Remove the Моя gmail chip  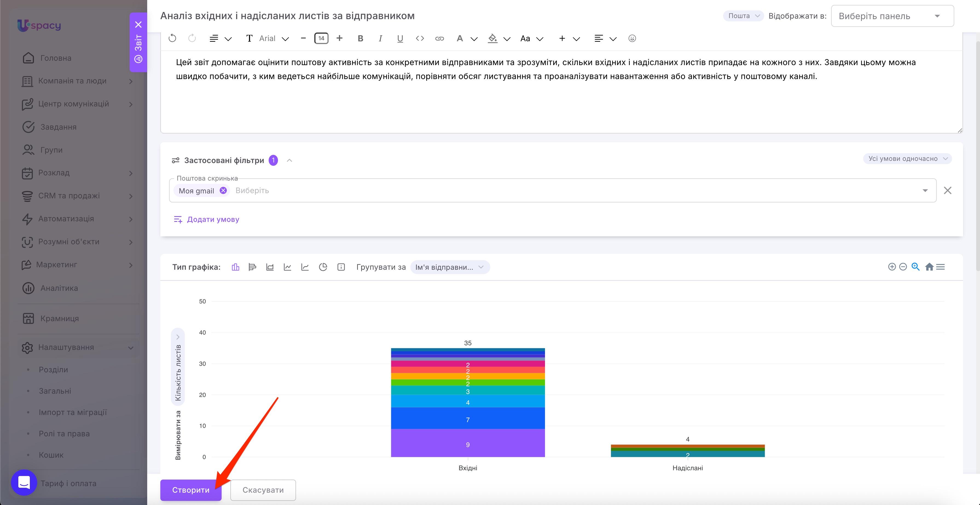(223, 190)
